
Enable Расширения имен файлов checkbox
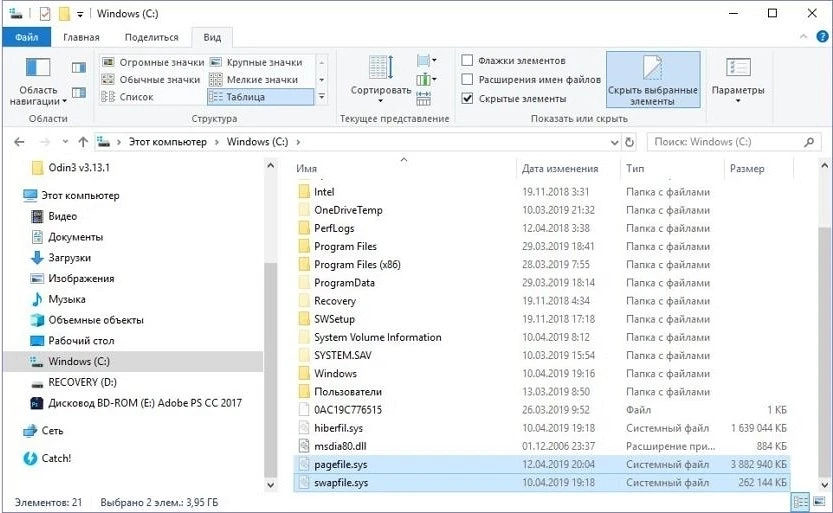tap(467, 80)
